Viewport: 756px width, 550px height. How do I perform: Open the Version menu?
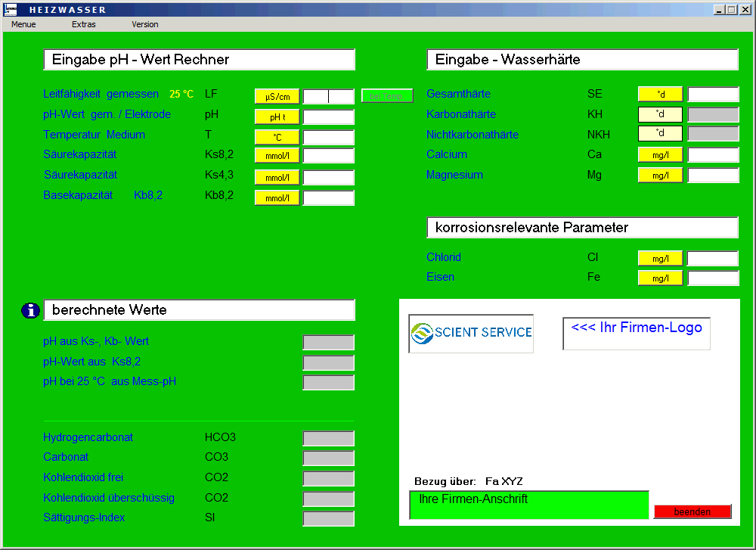point(145,24)
